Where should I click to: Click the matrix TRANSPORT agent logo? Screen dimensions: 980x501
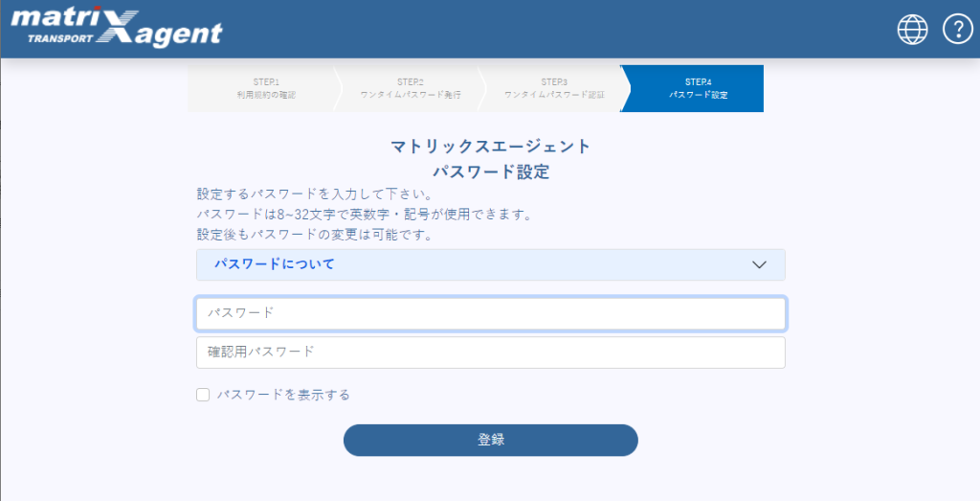tap(116, 28)
